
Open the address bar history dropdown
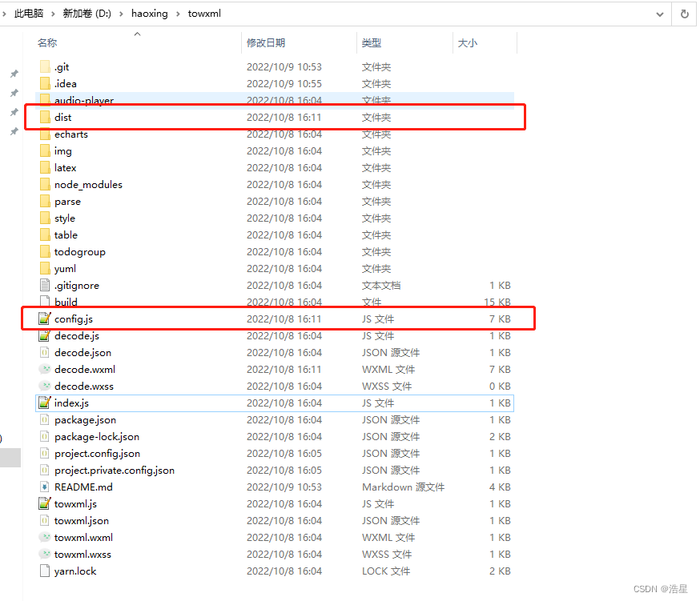pyautogui.click(x=660, y=14)
